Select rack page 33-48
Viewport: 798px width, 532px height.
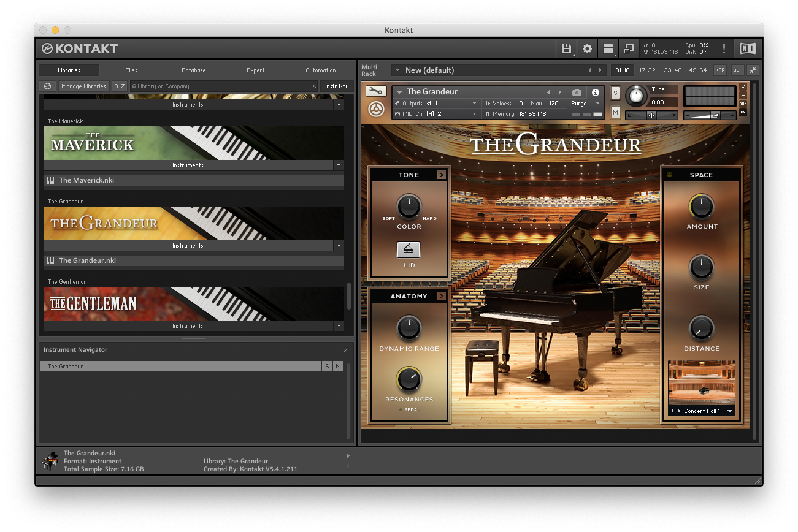[672, 70]
